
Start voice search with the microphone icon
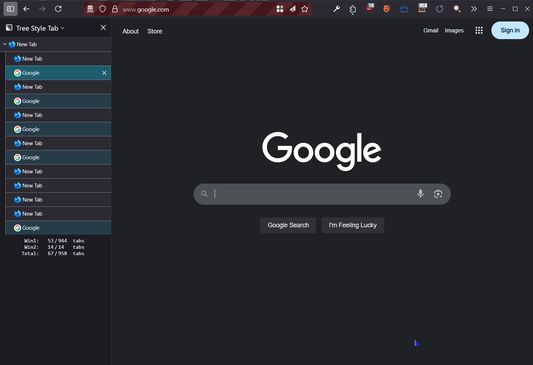(420, 193)
